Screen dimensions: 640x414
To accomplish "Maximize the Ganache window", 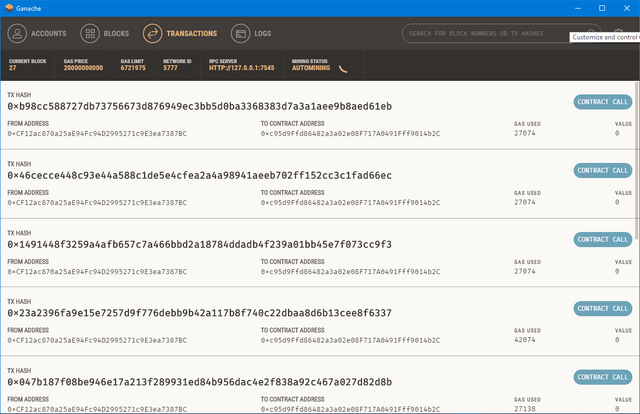I will (x=602, y=8).
